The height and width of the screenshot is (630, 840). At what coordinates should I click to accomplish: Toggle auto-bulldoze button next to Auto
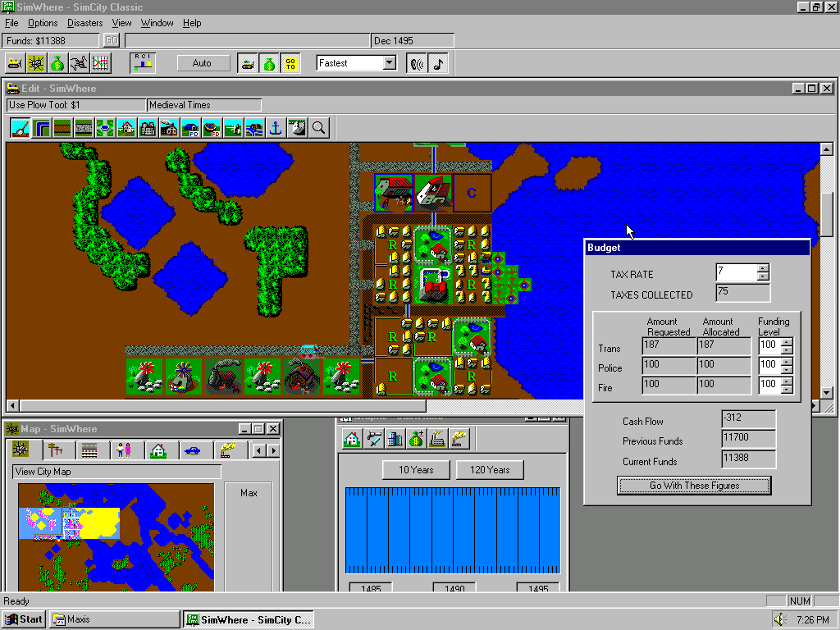[x=248, y=63]
